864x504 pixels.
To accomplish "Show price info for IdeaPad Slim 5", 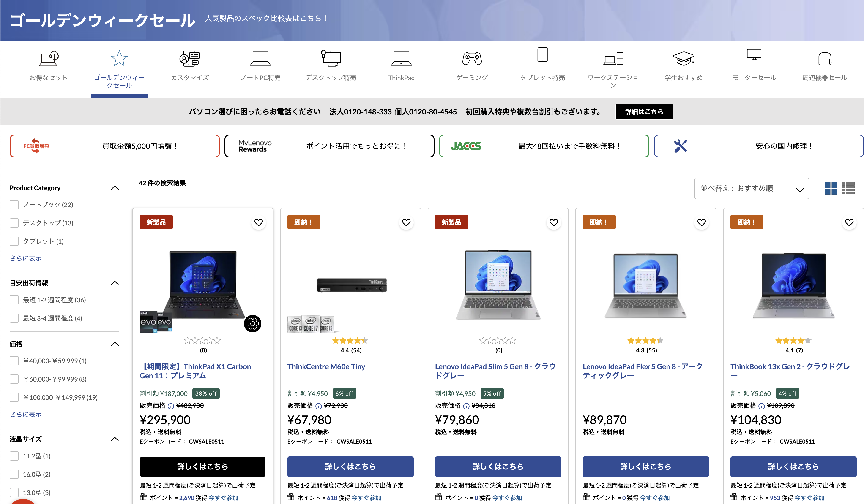I will pos(466,406).
